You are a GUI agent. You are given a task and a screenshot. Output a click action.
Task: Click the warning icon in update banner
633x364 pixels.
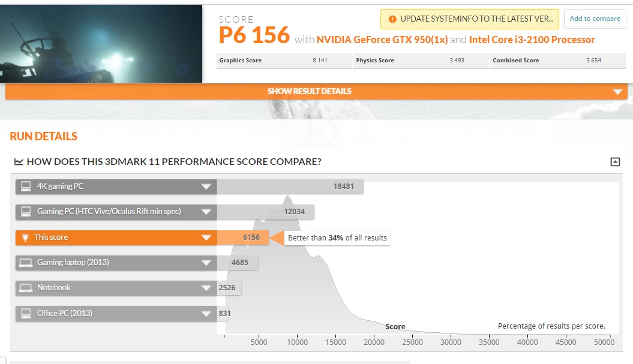click(x=392, y=19)
